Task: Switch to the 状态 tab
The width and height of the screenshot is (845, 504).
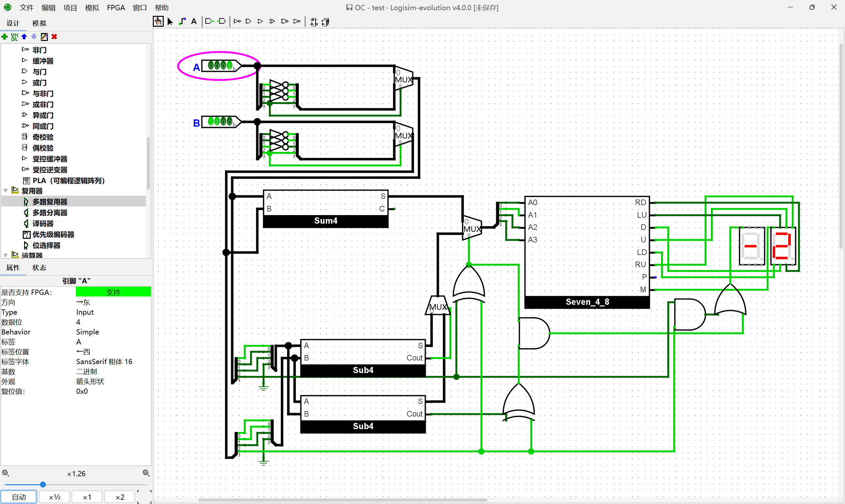Action: [x=39, y=268]
